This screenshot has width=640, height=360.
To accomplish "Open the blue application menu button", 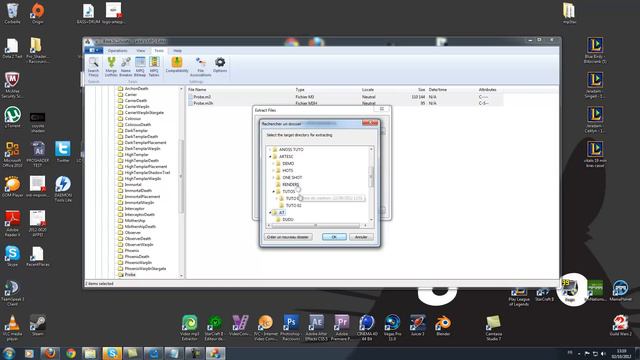I will 93,50.
